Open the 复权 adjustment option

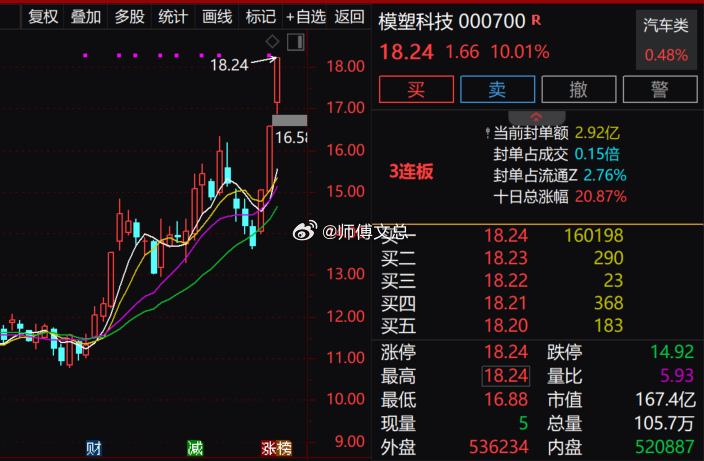43,17
